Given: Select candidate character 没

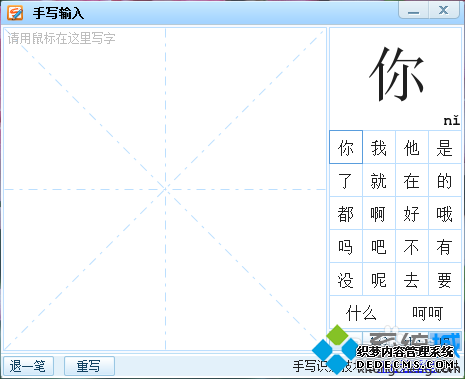Looking at the screenshot, I should (x=346, y=279).
